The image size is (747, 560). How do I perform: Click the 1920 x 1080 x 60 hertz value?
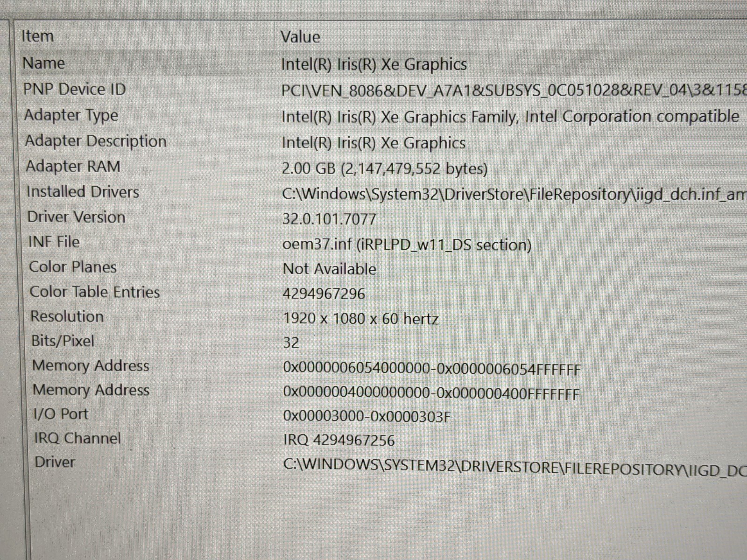pos(361,319)
